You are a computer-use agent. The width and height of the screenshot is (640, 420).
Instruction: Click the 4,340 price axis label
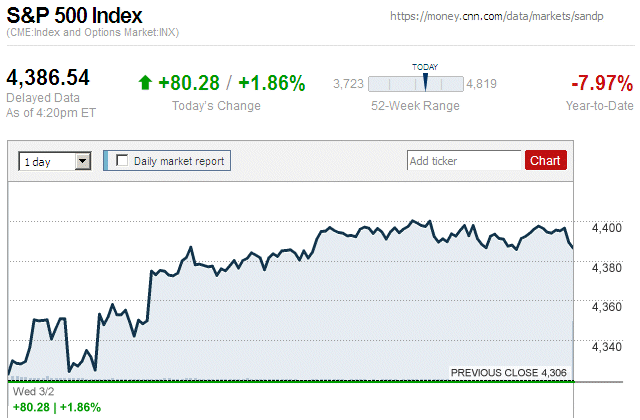click(x=607, y=346)
